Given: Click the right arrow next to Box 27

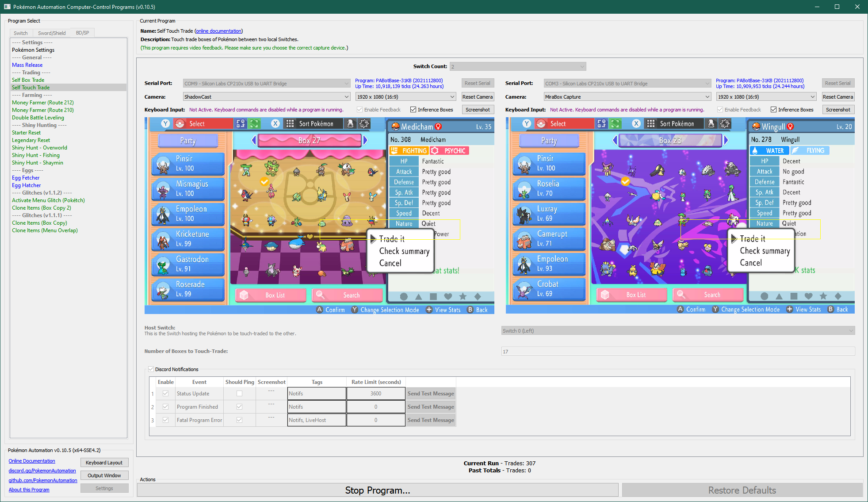Looking at the screenshot, I should [365, 141].
